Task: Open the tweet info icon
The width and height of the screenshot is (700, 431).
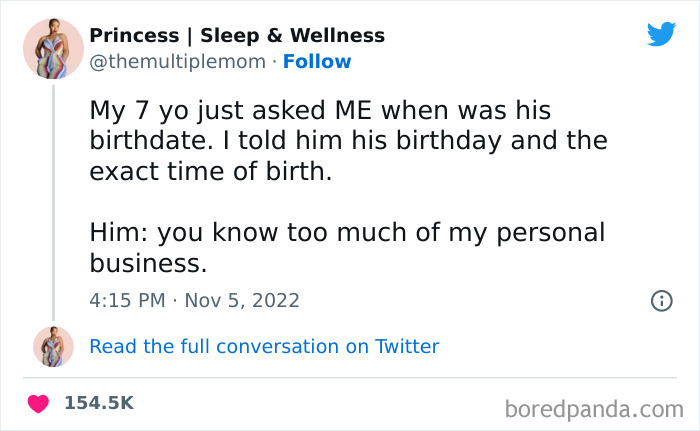Action: click(x=661, y=300)
